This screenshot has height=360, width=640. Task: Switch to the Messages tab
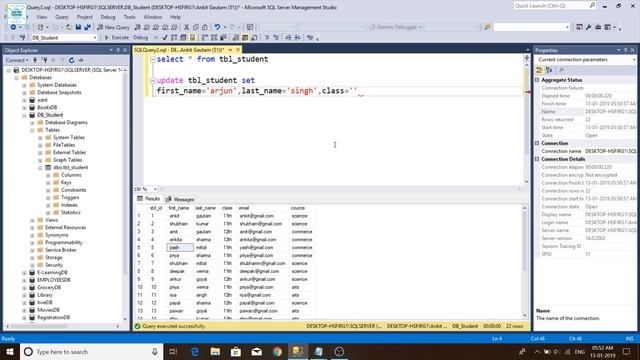(180, 199)
